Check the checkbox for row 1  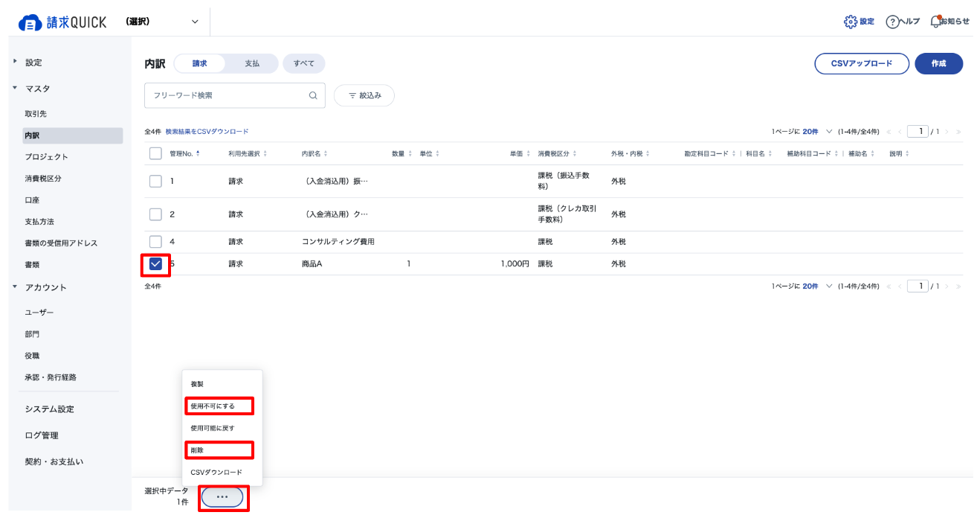coord(155,181)
